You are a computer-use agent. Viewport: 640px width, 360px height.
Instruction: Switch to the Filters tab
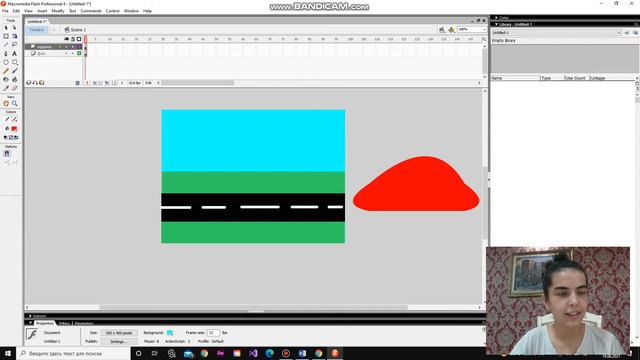tap(64, 323)
